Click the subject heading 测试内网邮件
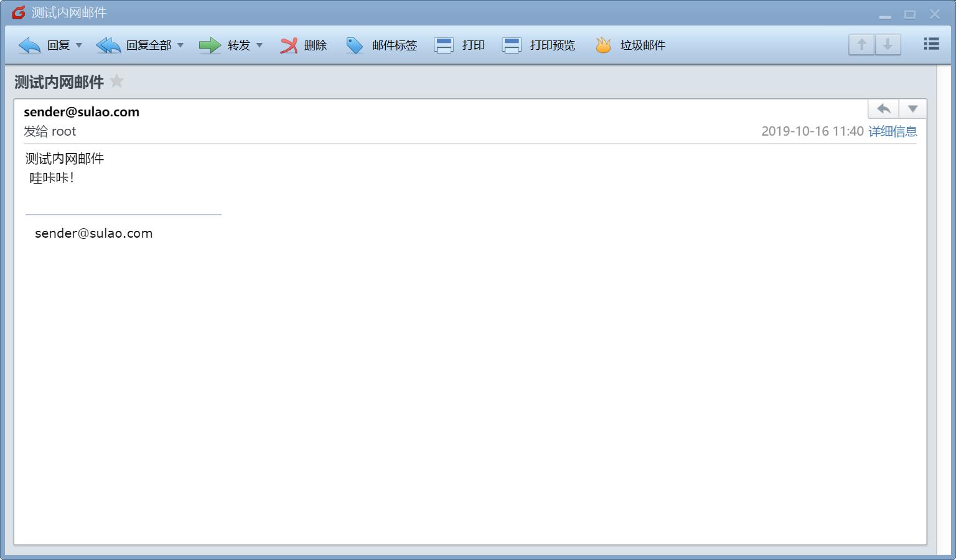 tap(59, 82)
